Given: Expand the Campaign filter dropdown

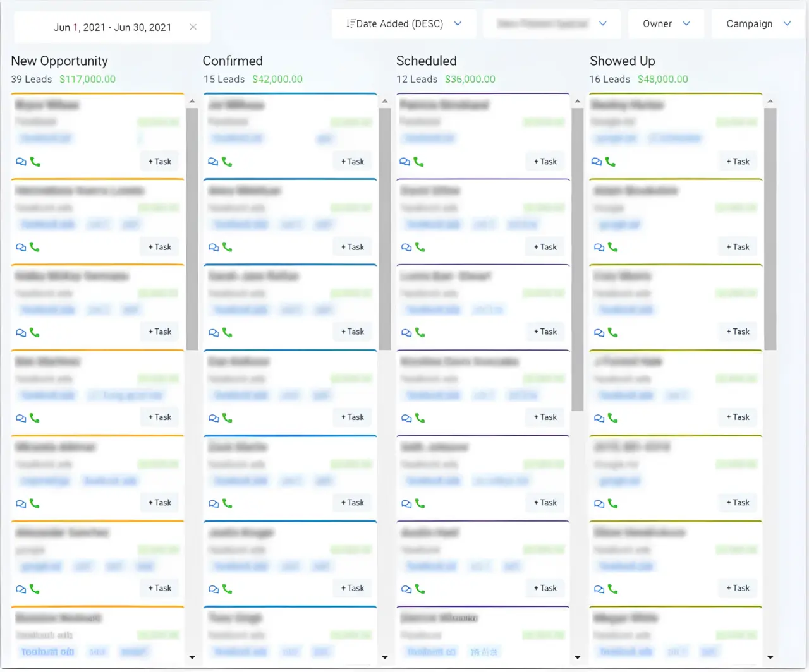Looking at the screenshot, I should coord(758,24).
